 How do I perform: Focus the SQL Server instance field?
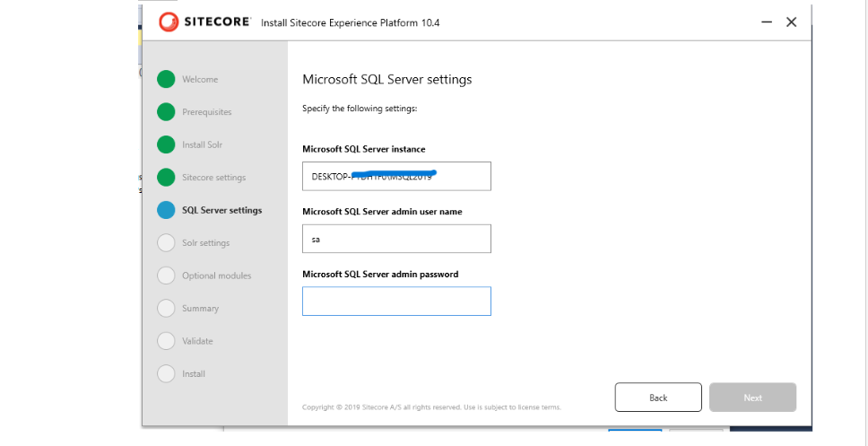click(x=396, y=176)
